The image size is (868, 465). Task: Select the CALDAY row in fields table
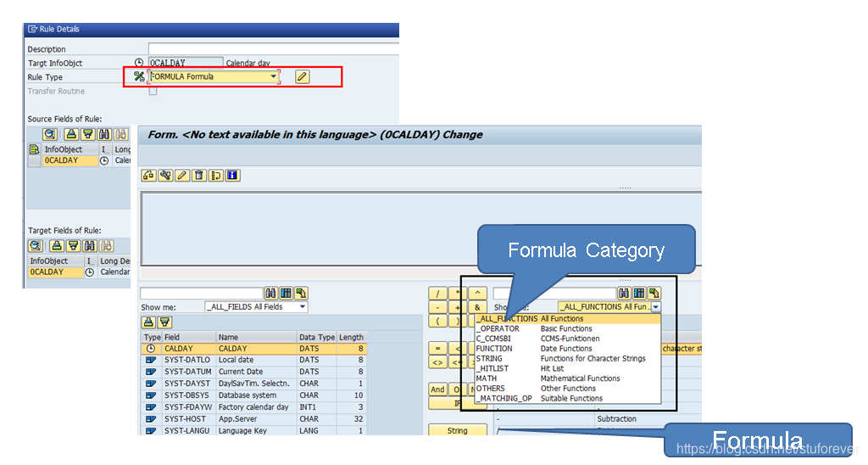(x=253, y=349)
